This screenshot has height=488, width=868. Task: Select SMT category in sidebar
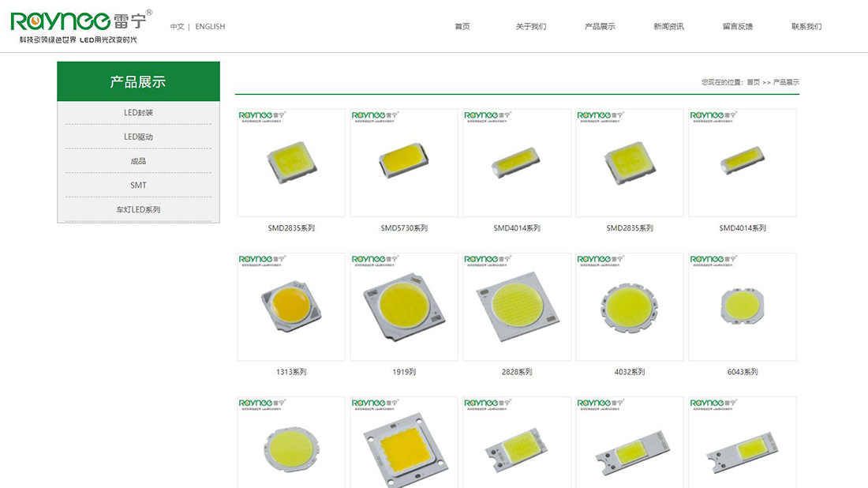(138, 185)
